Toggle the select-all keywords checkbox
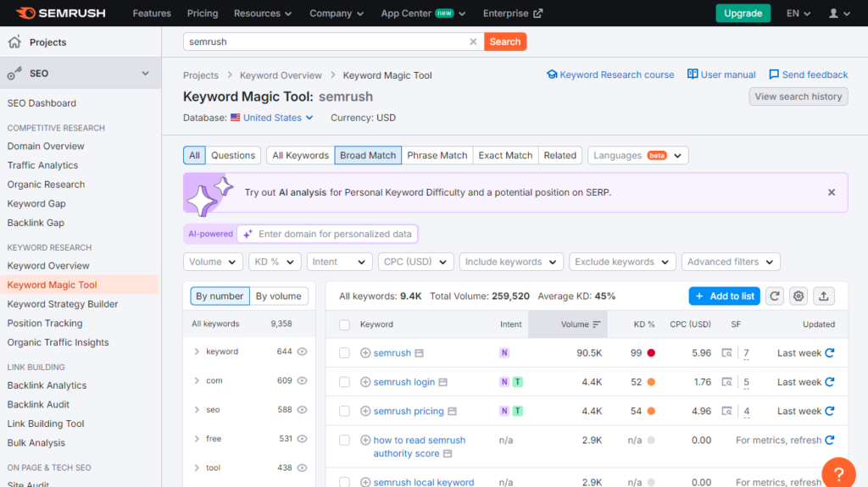This screenshot has height=487, width=868. pos(344,325)
